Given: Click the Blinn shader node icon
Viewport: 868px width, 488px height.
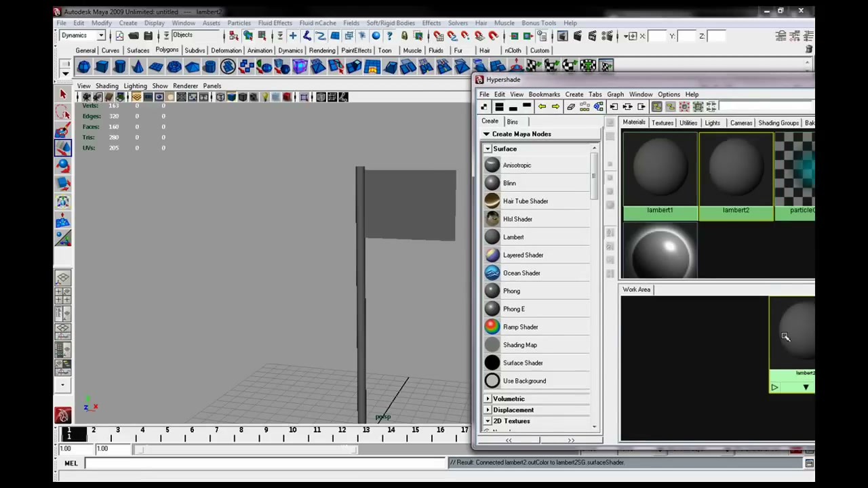Looking at the screenshot, I should coord(492,183).
